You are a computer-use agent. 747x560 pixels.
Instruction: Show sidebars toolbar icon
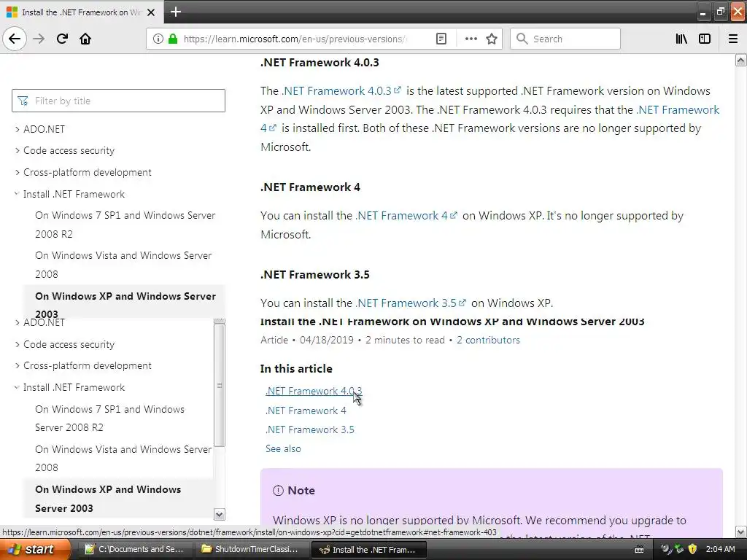(x=705, y=39)
